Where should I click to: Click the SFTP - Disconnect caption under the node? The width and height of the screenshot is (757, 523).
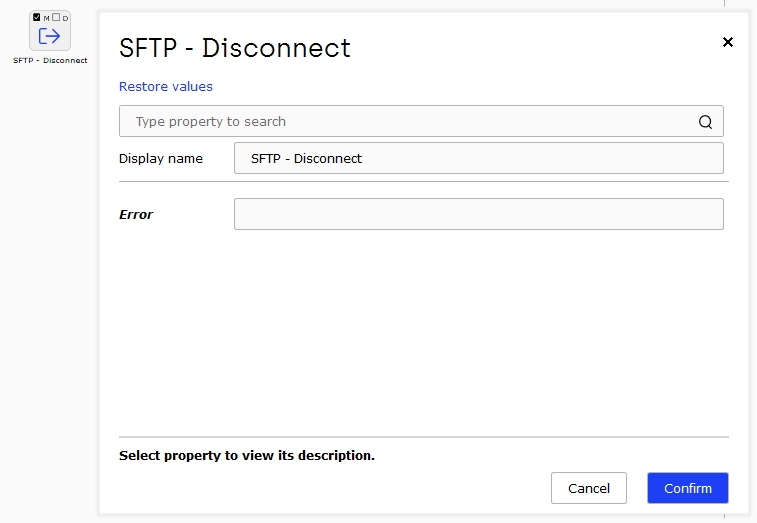pyautogui.click(x=50, y=60)
